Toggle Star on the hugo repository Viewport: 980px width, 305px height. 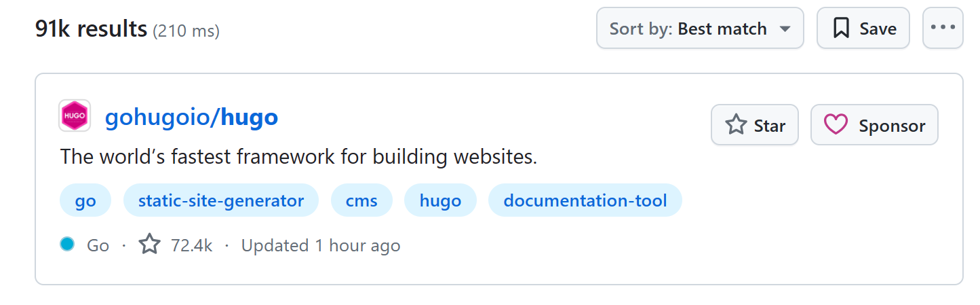(x=755, y=125)
